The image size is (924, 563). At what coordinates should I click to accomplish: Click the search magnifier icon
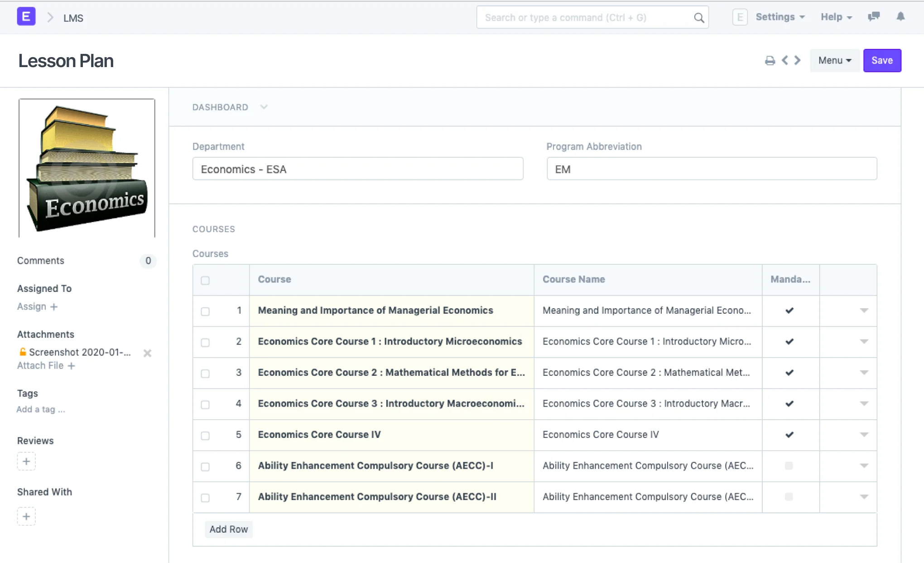pos(698,17)
